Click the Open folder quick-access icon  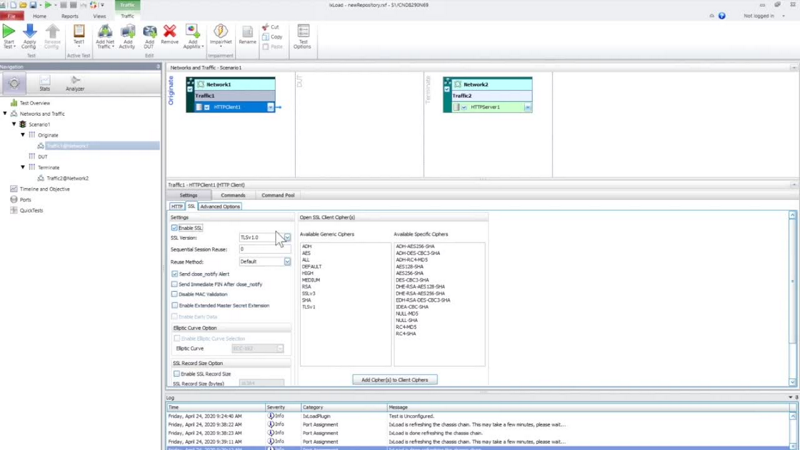pyautogui.click(x=23, y=5)
